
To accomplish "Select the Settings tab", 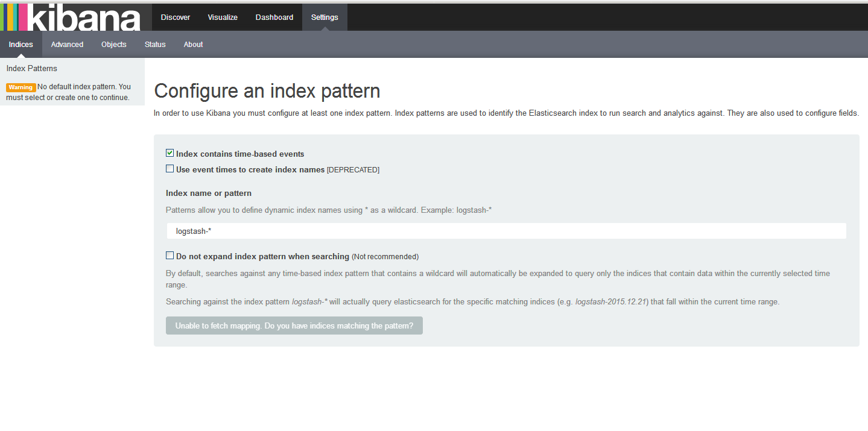I will pyautogui.click(x=325, y=17).
